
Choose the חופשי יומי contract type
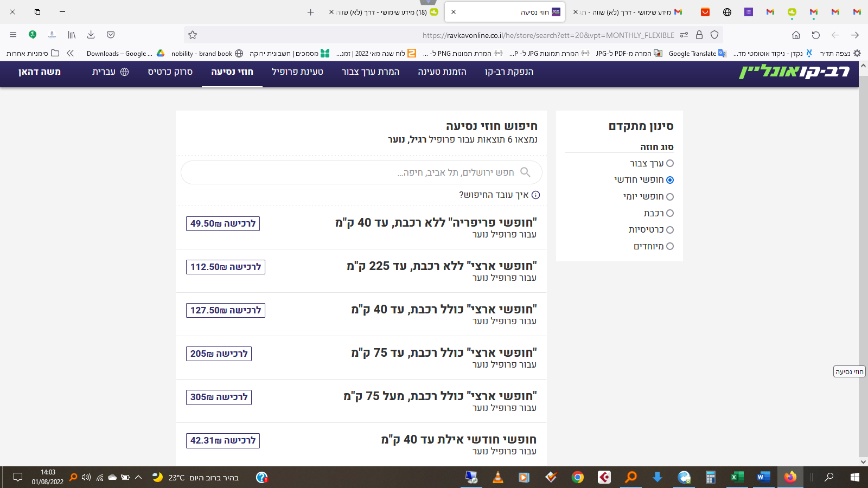(x=670, y=197)
